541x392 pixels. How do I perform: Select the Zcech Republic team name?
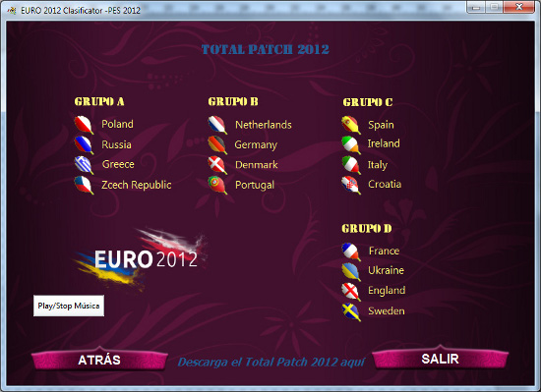tap(137, 185)
